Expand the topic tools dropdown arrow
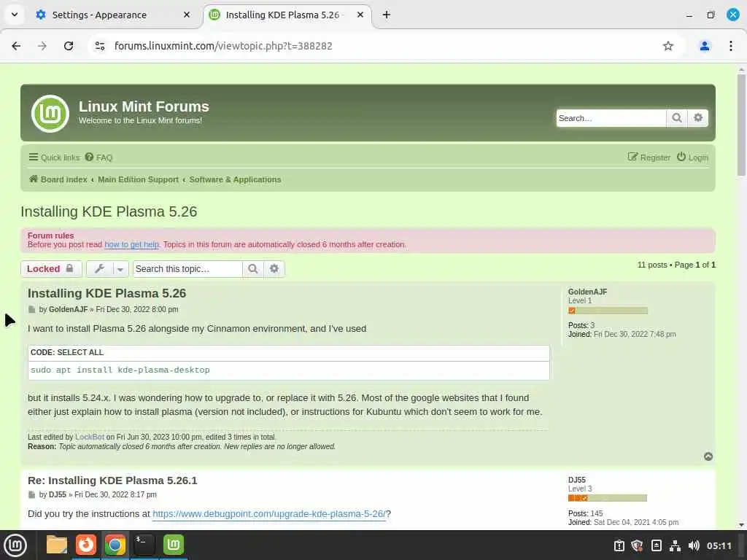The width and height of the screenshot is (747, 560). (120, 269)
